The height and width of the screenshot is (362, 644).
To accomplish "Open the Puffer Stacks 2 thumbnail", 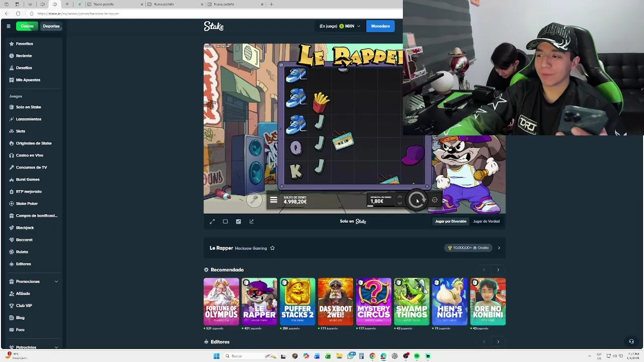I will tap(297, 302).
